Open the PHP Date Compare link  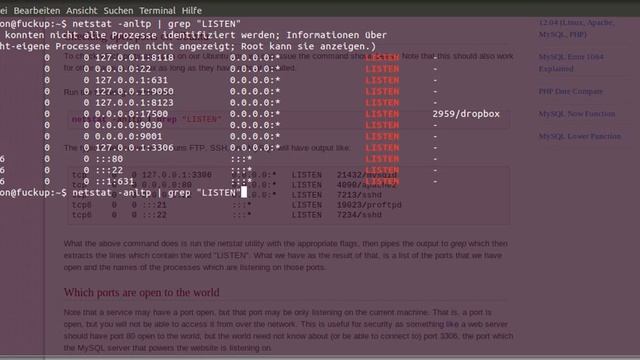(570, 91)
